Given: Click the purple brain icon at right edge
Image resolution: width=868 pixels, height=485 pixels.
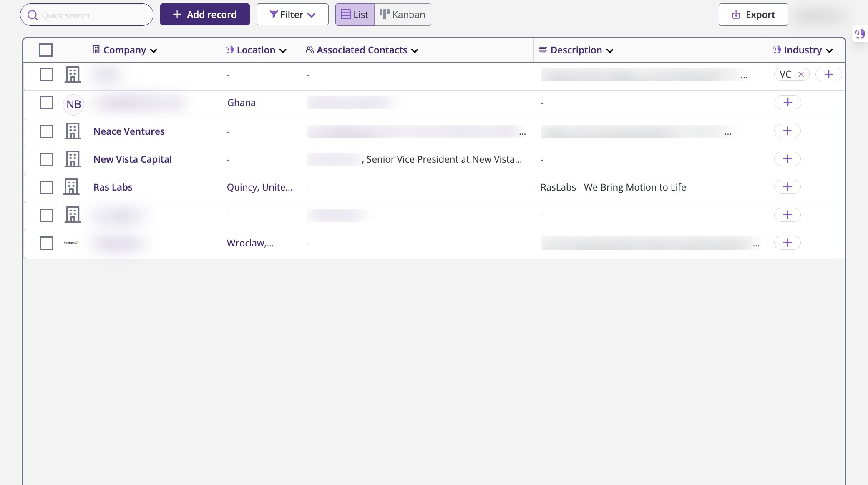Looking at the screenshot, I should pyautogui.click(x=860, y=33).
